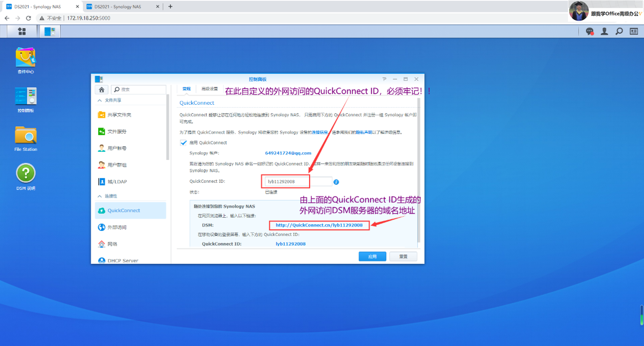Viewport: 644px width, 346px height.
Task: Click the Synology account email link
Action: click(x=288, y=153)
